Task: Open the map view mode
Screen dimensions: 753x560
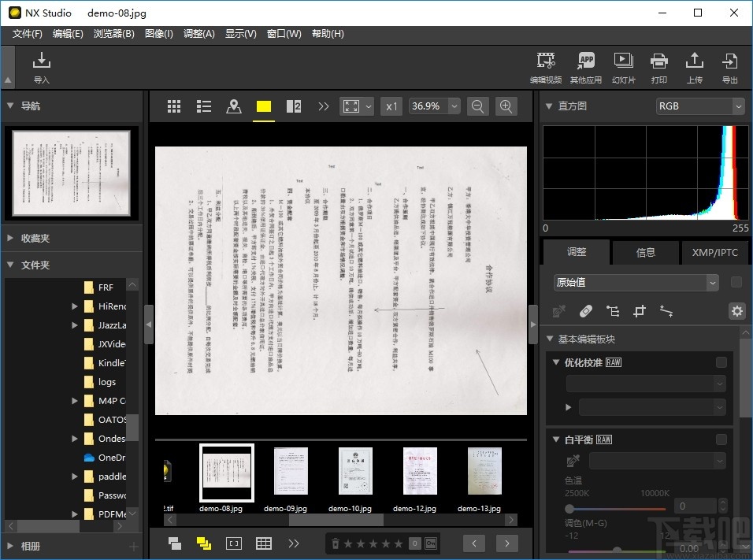Action: click(233, 106)
